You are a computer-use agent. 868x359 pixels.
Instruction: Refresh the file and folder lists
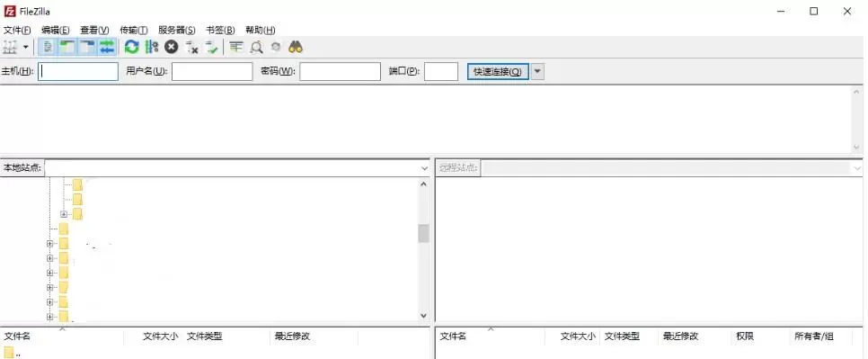131,47
